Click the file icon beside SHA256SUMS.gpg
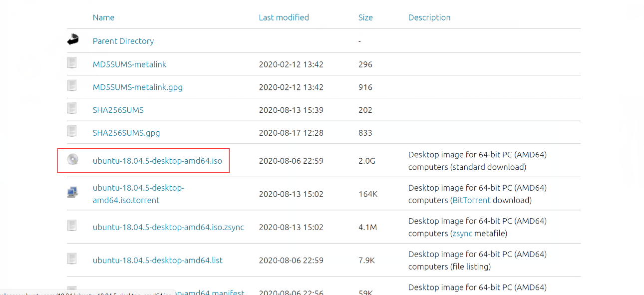Screen dimensions: 644x295 [72, 131]
